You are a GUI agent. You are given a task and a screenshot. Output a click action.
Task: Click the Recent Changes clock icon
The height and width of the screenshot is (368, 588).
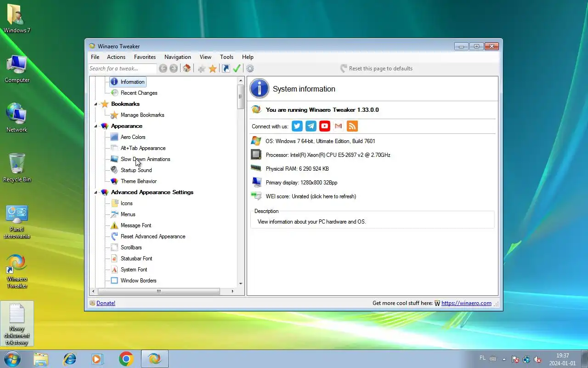114,93
